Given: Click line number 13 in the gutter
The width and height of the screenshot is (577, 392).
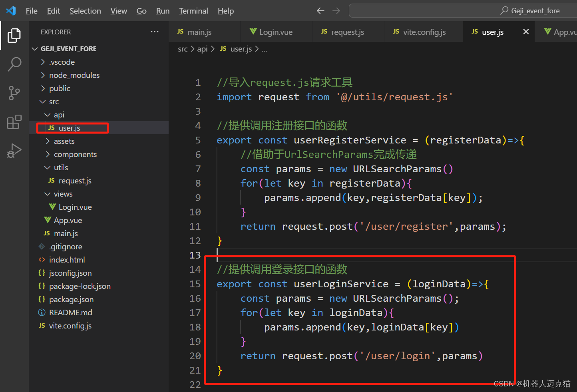Looking at the screenshot, I should point(195,255).
